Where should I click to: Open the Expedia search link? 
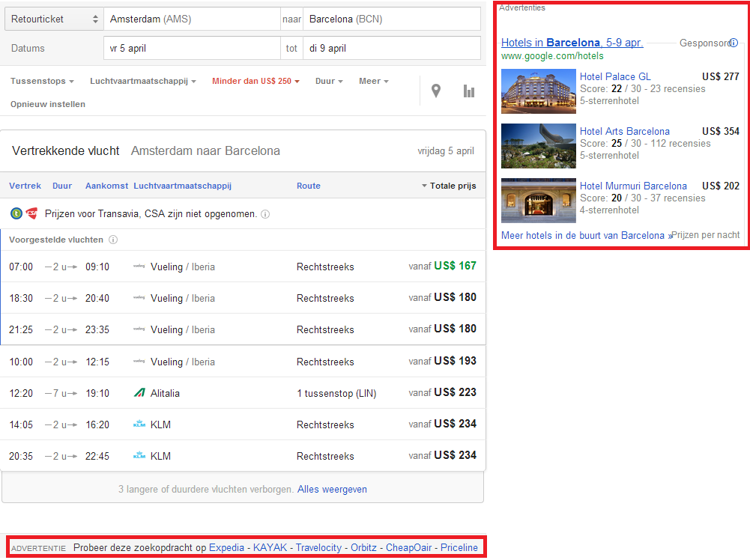pyautogui.click(x=226, y=548)
